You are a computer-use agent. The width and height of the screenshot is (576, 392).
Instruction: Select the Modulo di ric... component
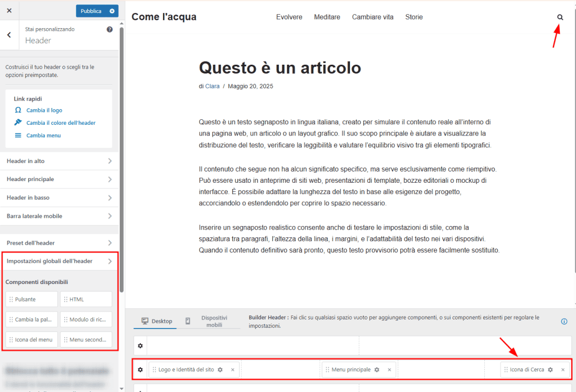[x=86, y=319]
